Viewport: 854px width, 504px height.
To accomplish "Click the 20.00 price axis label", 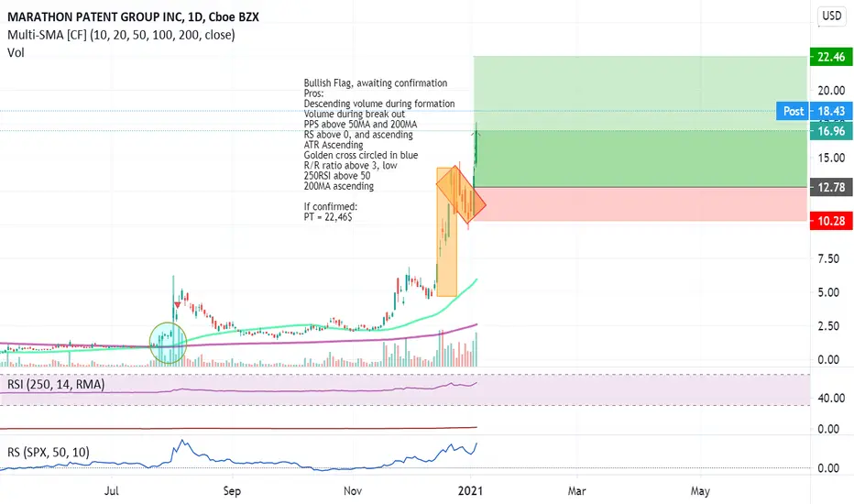I will 831,91.
